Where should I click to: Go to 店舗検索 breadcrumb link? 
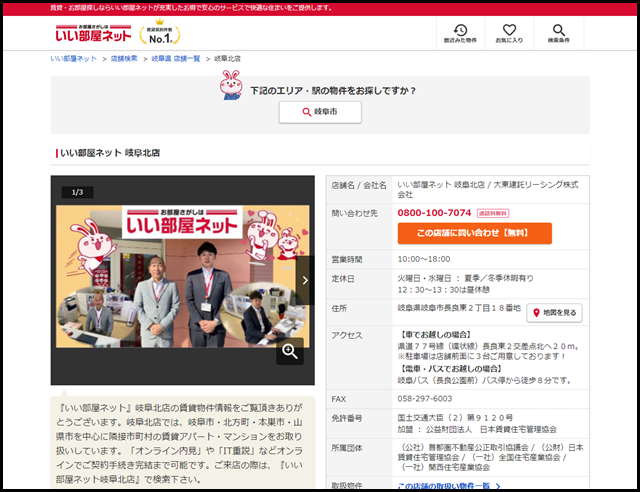124,59
